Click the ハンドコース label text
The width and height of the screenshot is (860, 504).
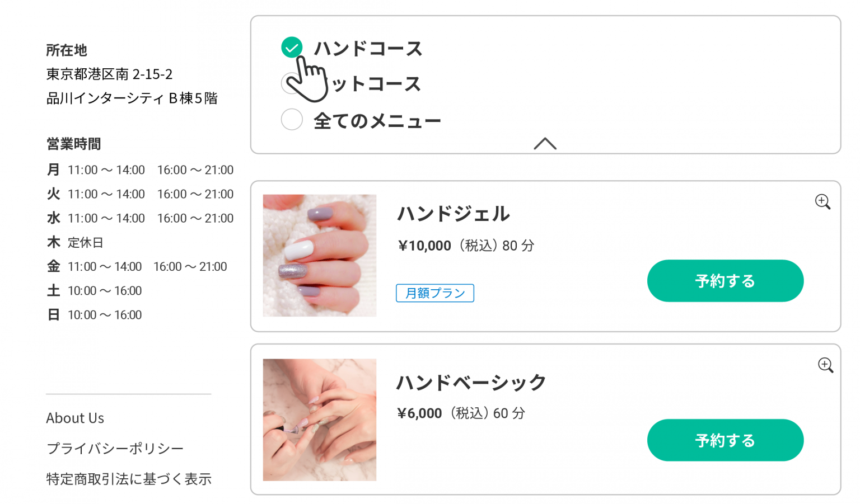click(368, 49)
